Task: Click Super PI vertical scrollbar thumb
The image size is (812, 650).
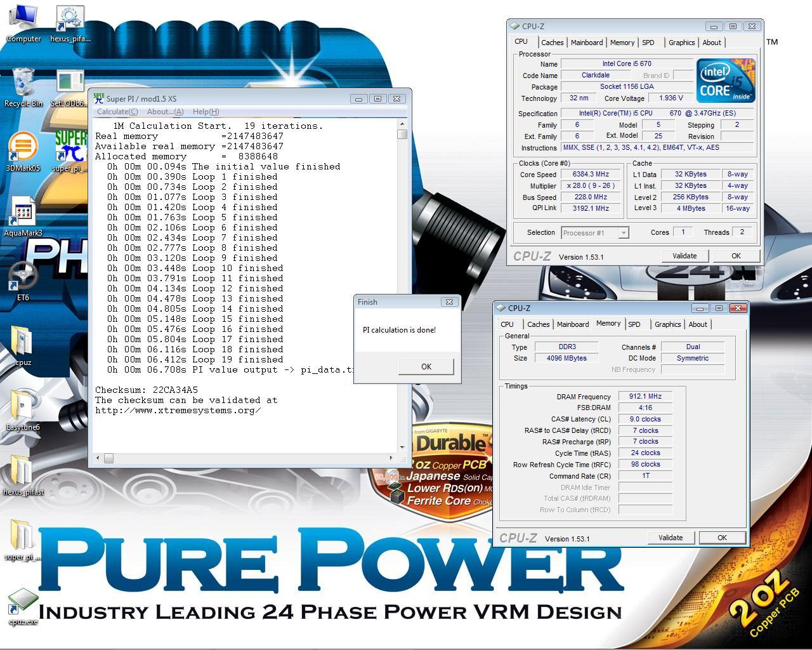Action: click(x=402, y=134)
